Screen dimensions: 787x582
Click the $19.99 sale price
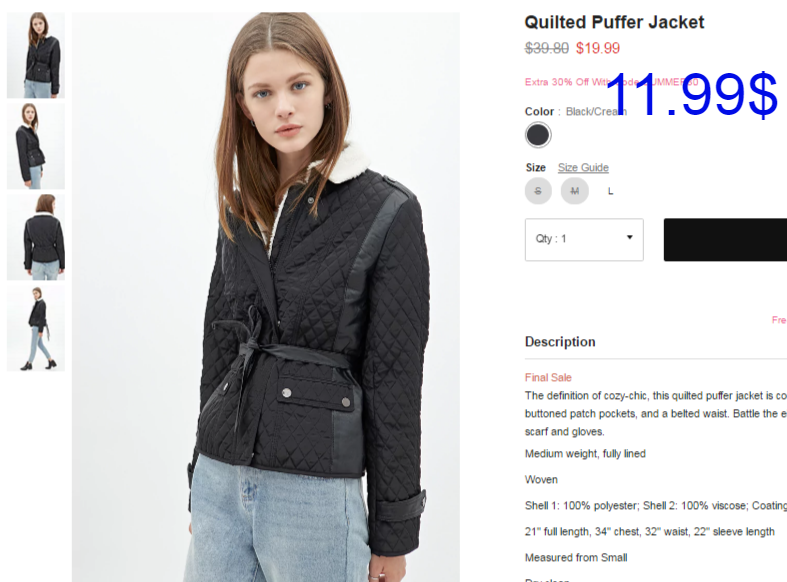pos(598,48)
